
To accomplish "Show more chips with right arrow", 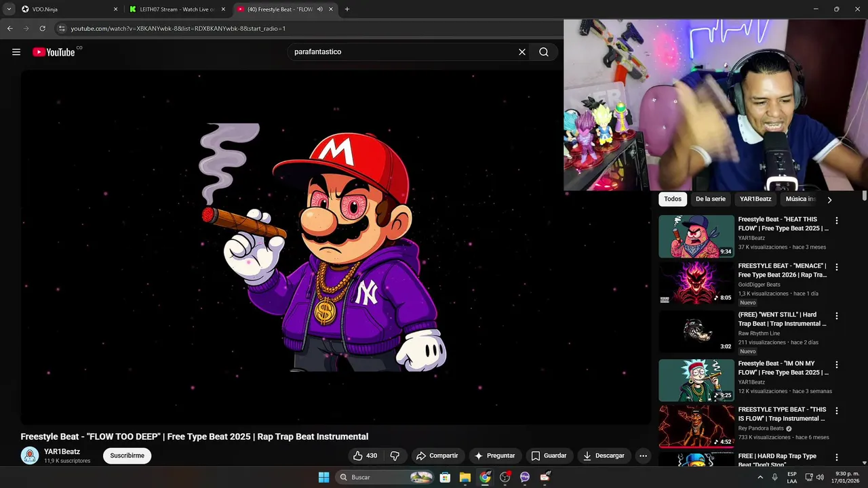I will (829, 200).
